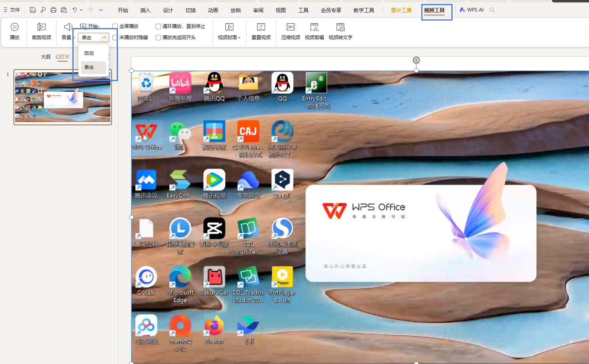Switch to the 审阅 ribbon tab
Viewport: 589px width, 364px height.
[258, 10]
